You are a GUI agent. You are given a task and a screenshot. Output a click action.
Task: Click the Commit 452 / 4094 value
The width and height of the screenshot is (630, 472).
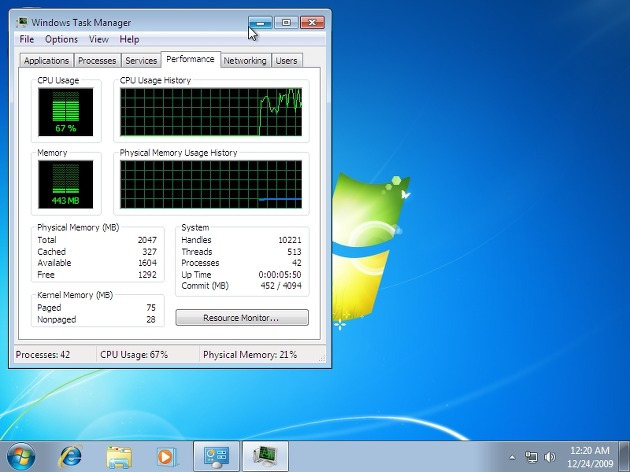pos(281,286)
